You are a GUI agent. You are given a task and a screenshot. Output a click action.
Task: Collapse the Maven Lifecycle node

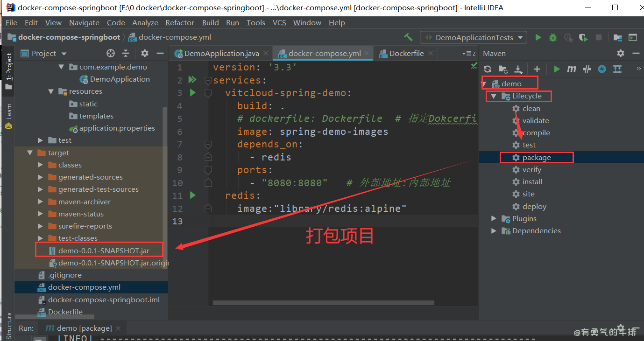point(493,96)
